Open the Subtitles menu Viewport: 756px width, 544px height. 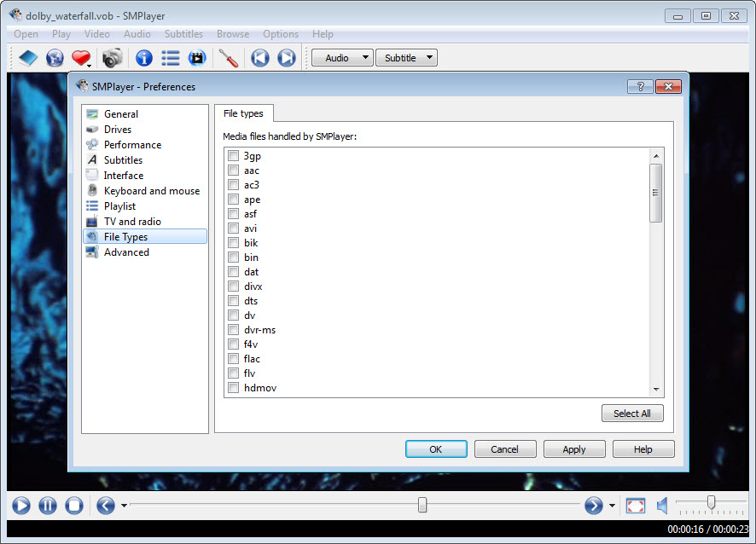[x=183, y=34]
